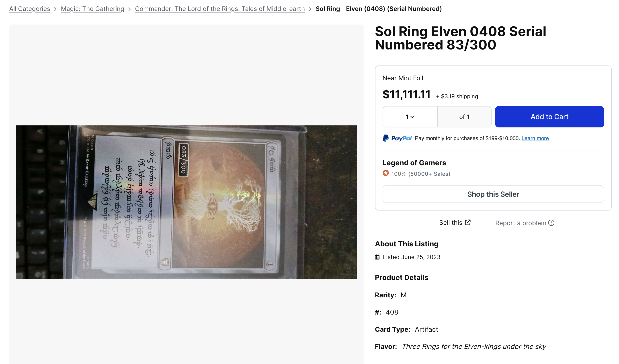Click the Sell this external link icon

pyautogui.click(x=468, y=222)
